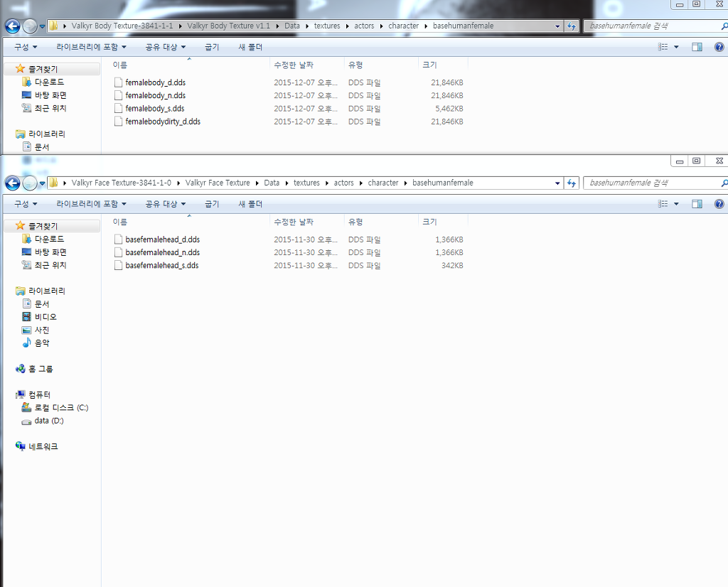Image resolution: width=728 pixels, height=587 pixels.
Task: Open view options arrow in Body Texture window
Action: click(676, 47)
